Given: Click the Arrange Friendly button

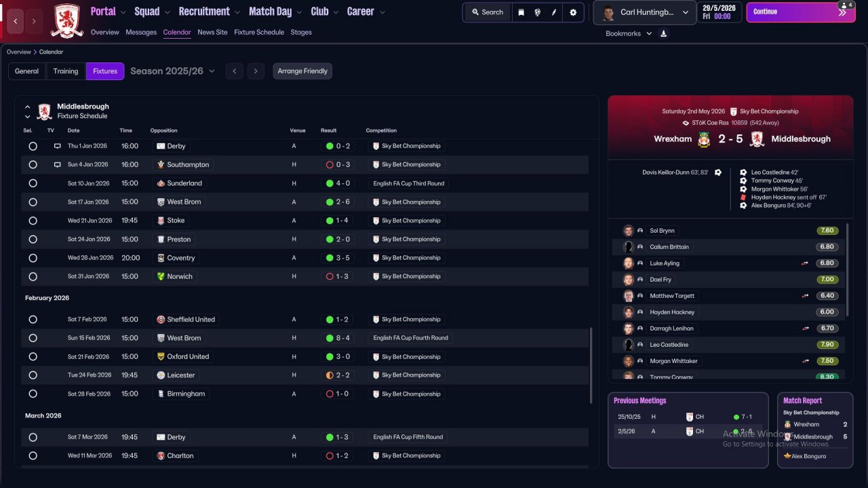Looking at the screenshot, I should coord(302,71).
